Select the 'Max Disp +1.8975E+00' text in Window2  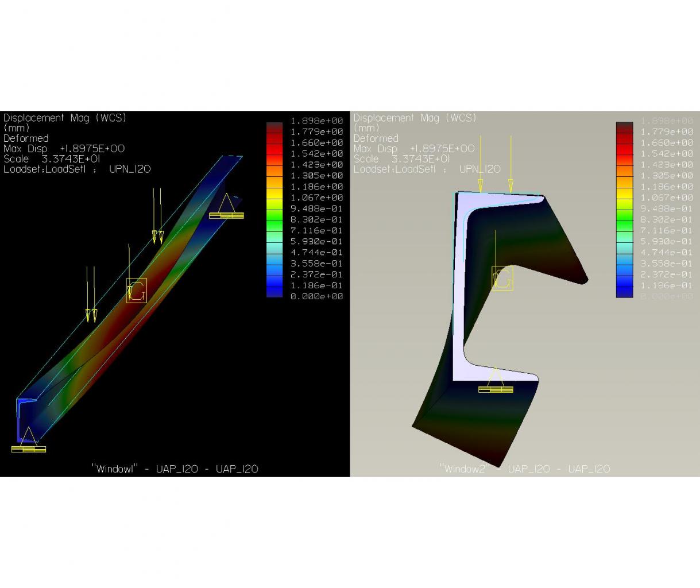click(413, 149)
